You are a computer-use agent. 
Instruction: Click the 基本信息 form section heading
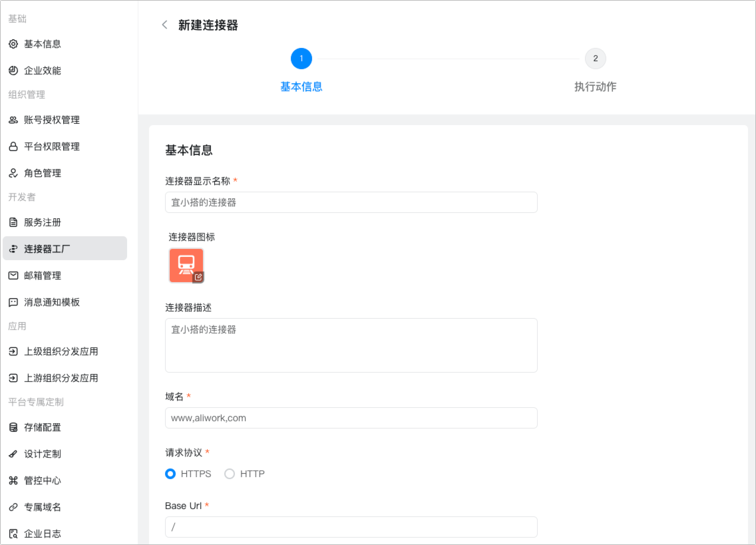coord(189,150)
